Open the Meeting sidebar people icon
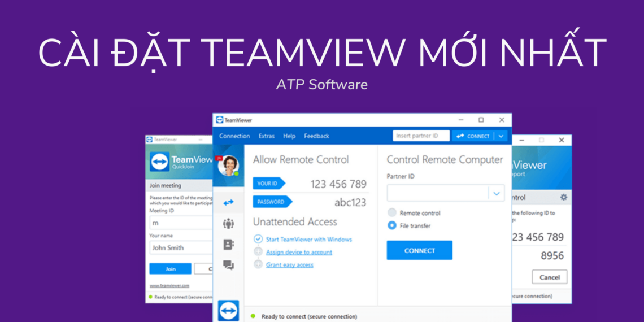 228,223
